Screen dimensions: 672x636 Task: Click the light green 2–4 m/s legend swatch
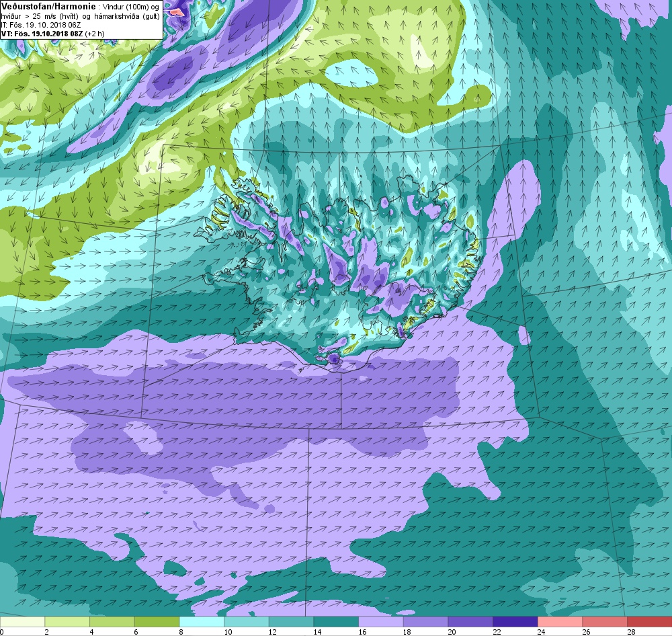(x=67, y=622)
